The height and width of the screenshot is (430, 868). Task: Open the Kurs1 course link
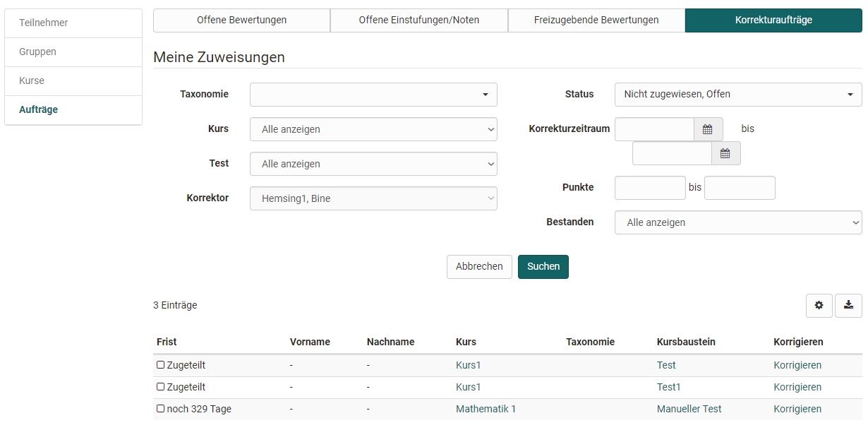[468, 364]
